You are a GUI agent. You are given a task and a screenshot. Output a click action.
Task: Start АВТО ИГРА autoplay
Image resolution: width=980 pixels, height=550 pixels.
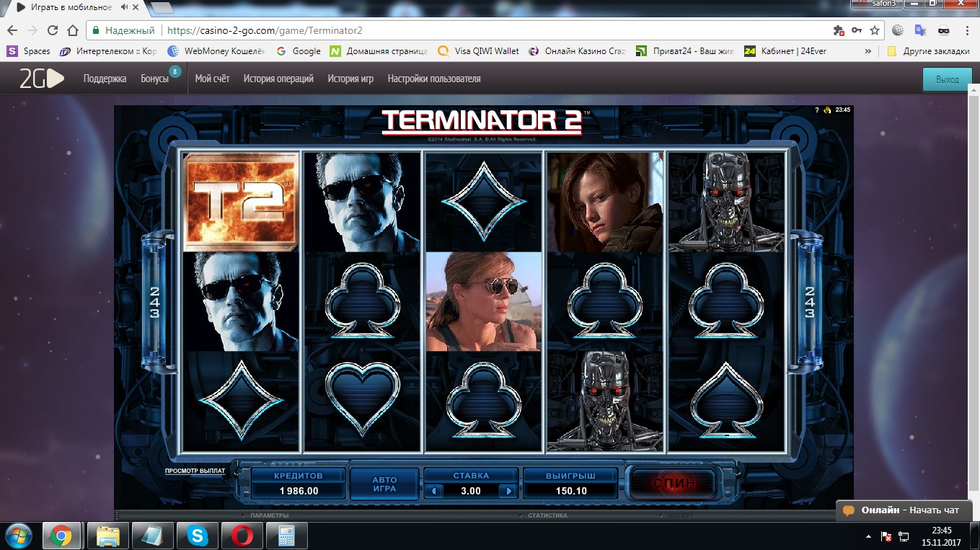[x=384, y=484]
